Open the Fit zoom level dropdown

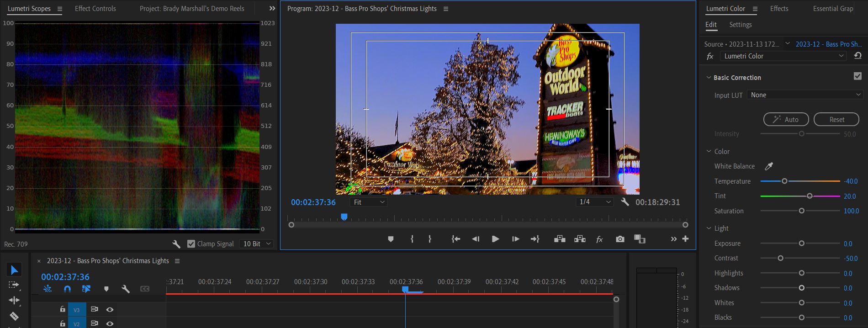click(369, 202)
